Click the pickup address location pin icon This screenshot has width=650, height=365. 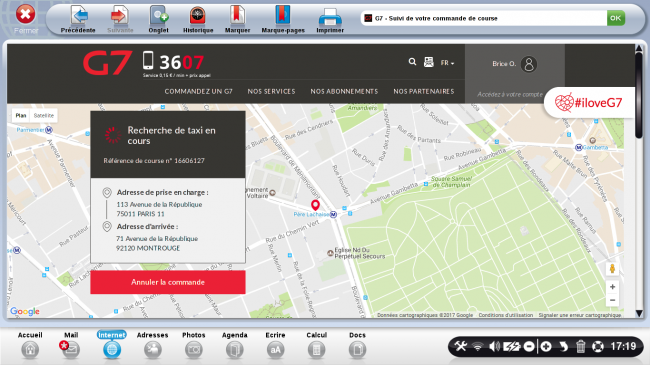point(107,193)
